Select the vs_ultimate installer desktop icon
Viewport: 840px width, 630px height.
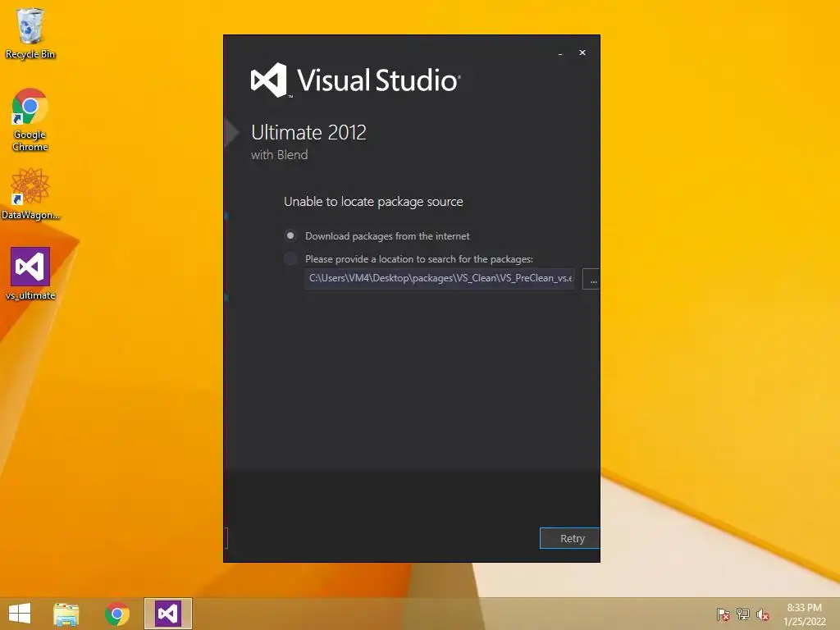pos(30,273)
